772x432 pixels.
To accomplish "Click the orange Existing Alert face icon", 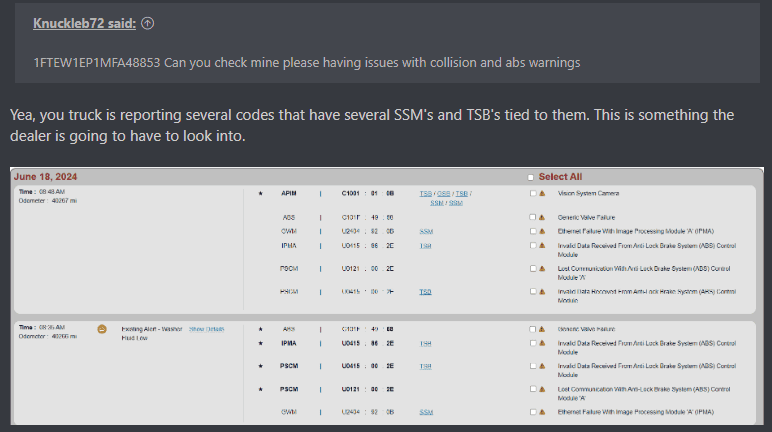I will (102, 329).
